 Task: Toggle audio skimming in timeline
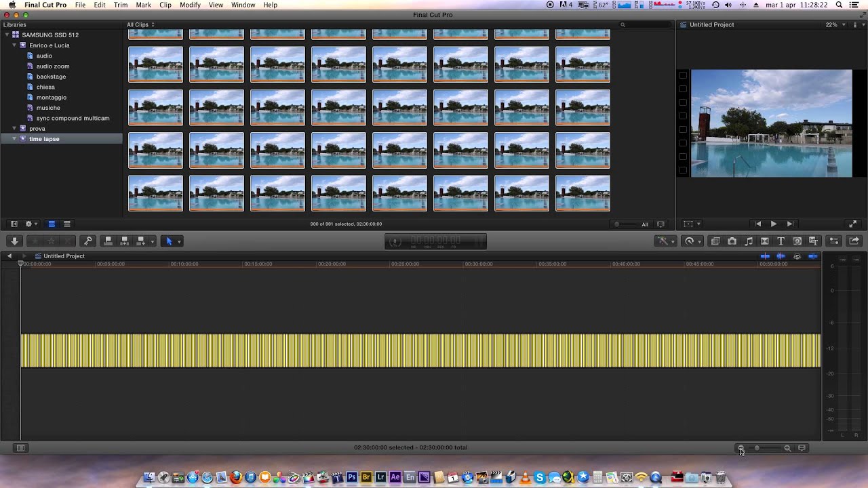coord(781,256)
